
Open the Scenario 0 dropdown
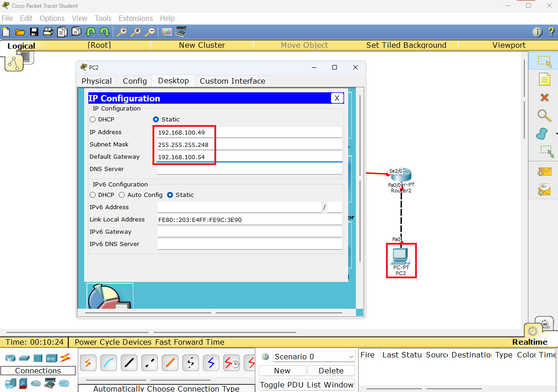coord(314,357)
